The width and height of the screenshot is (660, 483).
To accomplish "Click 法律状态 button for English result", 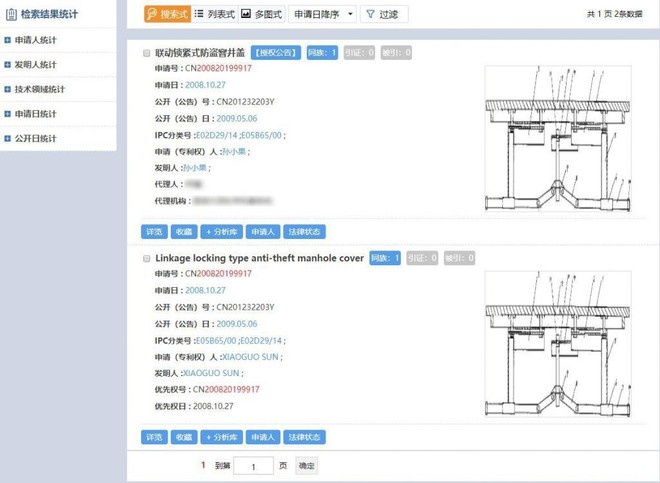I will tap(304, 437).
